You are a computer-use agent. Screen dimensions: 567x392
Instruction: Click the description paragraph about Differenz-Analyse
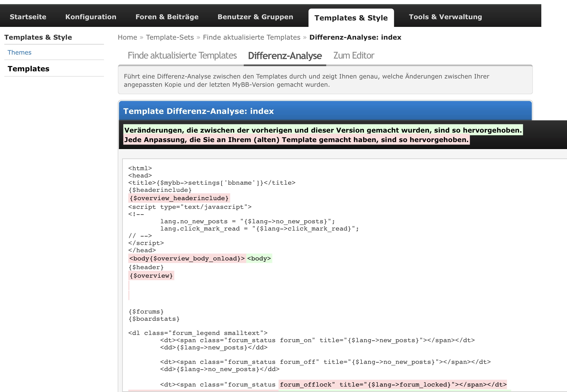307,80
